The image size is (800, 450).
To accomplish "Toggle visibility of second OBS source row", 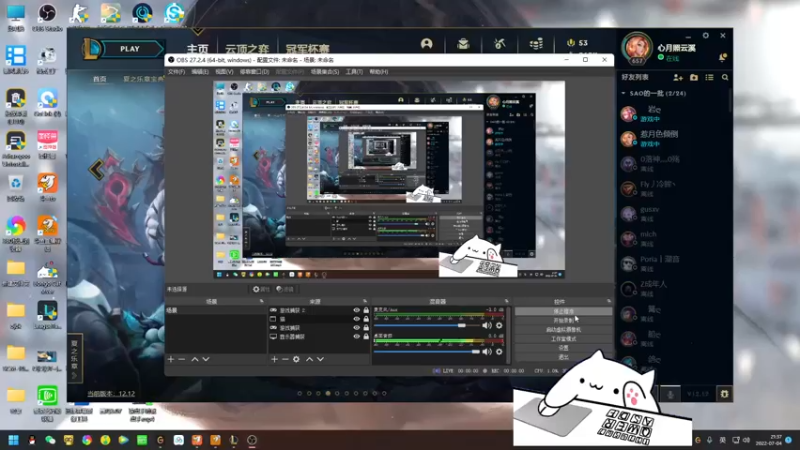I will click(x=357, y=319).
